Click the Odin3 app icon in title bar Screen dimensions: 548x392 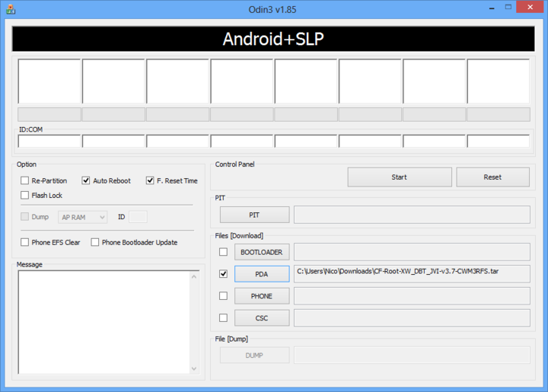point(11,9)
